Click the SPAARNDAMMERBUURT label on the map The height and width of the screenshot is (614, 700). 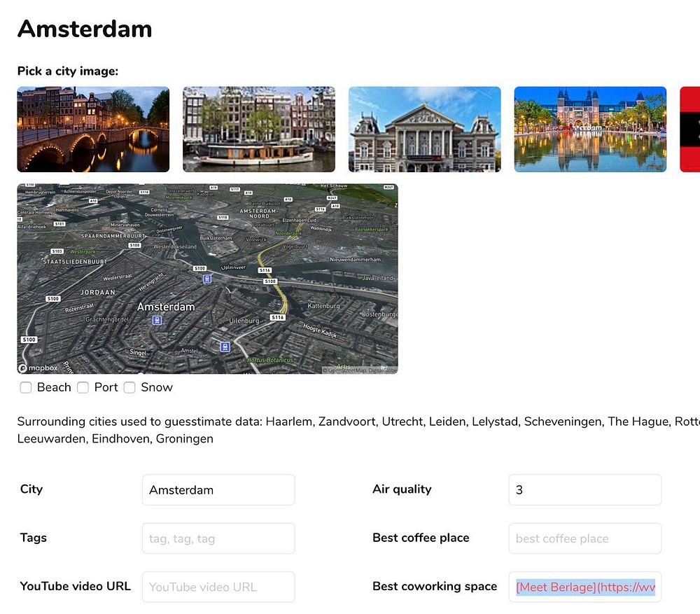(x=113, y=236)
